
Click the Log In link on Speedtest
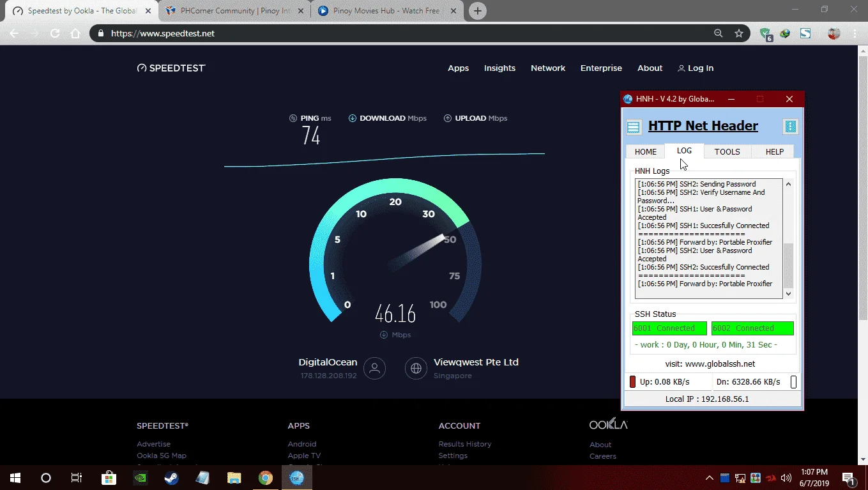click(696, 68)
